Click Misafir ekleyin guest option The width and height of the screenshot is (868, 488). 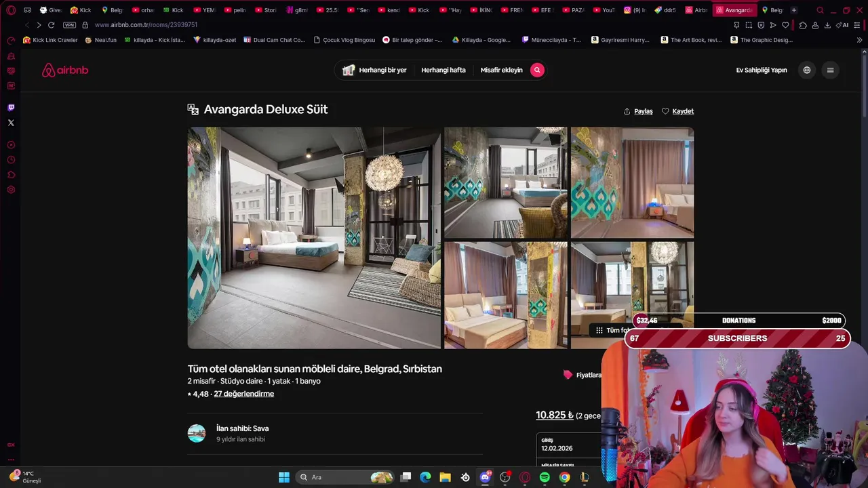(x=502, y=70)
